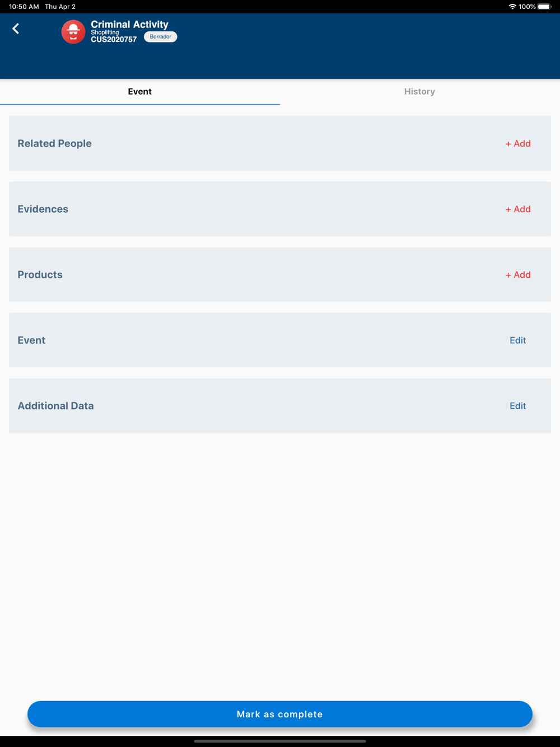Screen dimensions: 560x747
Task: Add a person under Related People
Action: point(518,144)
